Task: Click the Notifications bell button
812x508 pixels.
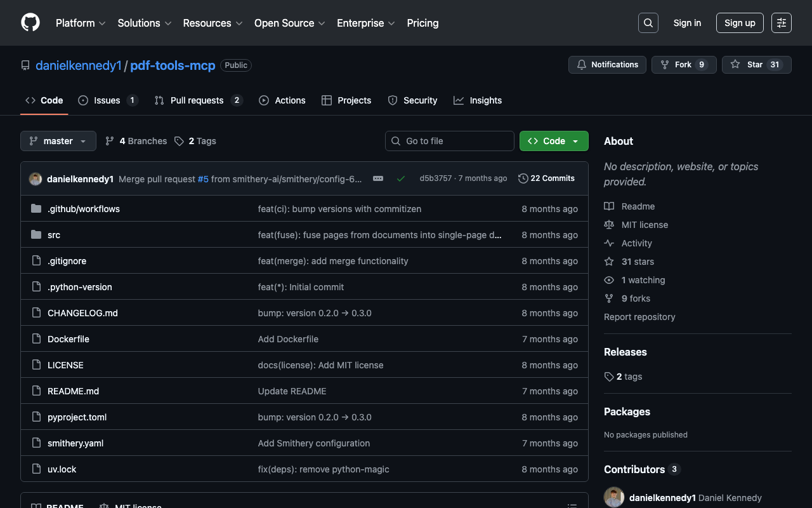Action: tap(607, 65)
